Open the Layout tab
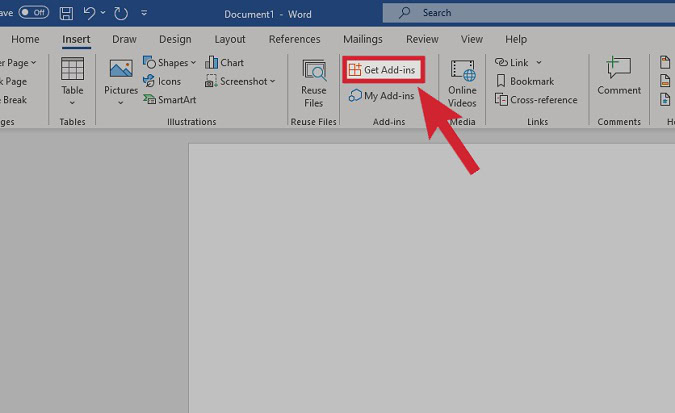Screen dimensions: 675x413 [230, 39]
